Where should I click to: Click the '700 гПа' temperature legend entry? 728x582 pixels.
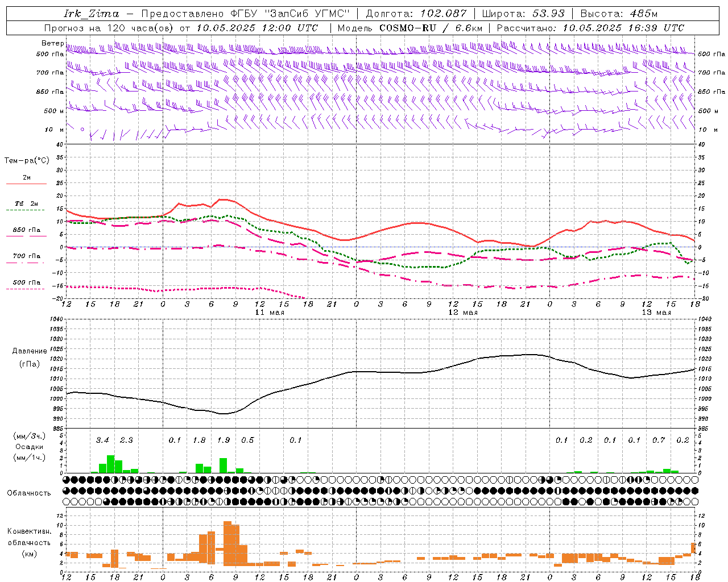click(26, 256)
